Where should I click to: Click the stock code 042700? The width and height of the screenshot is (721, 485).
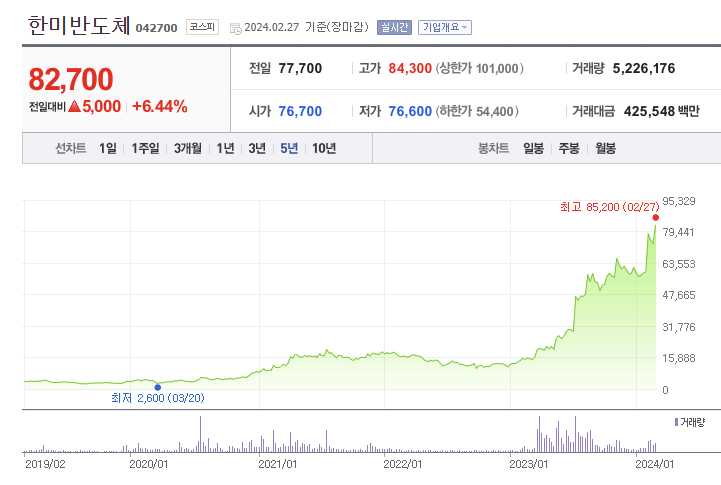pos(156,28)
